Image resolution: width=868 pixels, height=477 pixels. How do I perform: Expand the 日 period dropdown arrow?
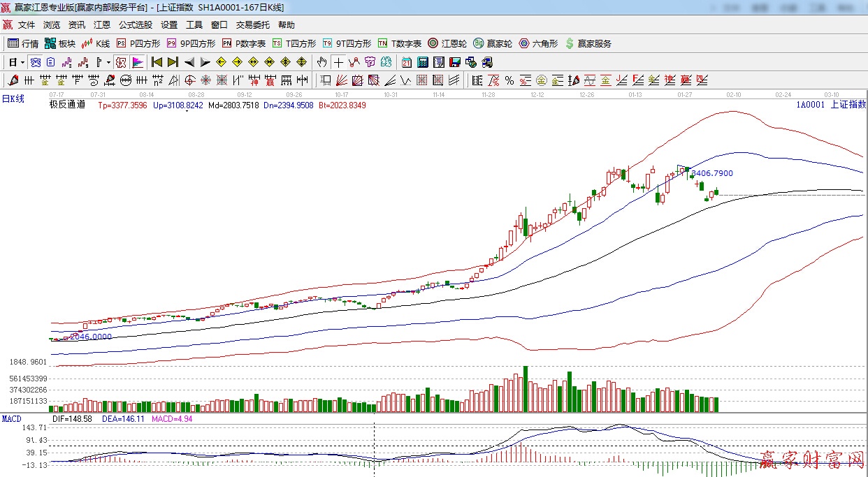coord(22,62)
